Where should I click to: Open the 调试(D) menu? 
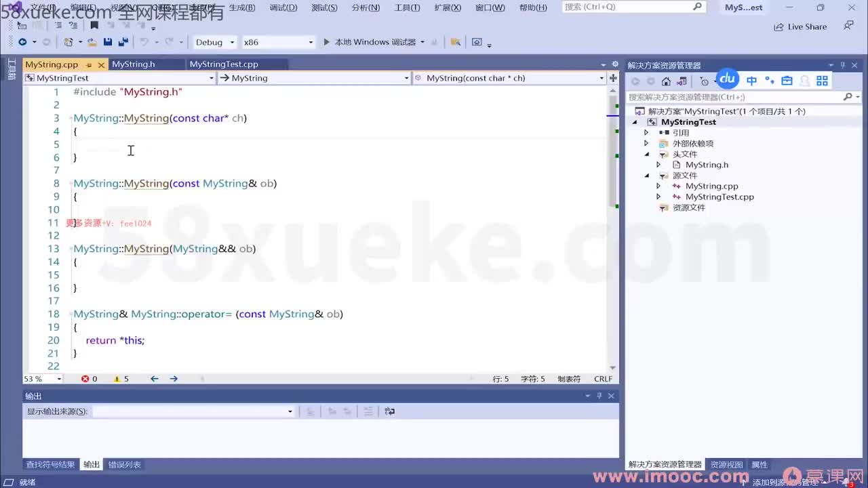click(x=283, y=7)
